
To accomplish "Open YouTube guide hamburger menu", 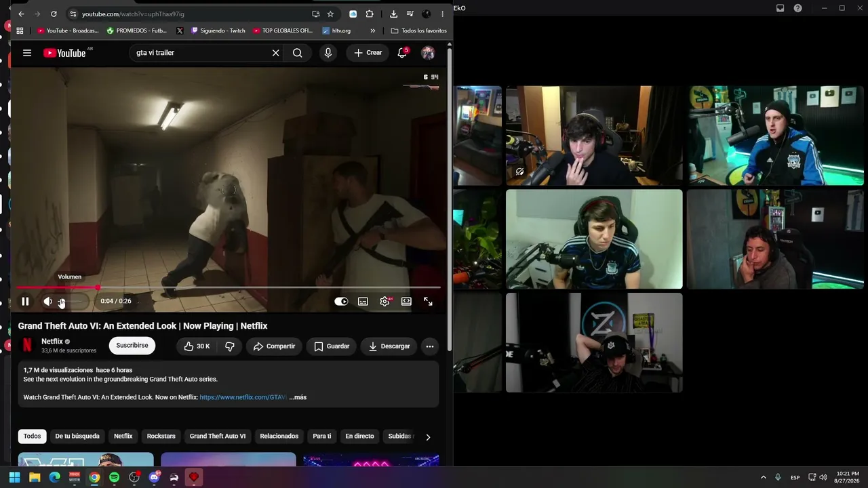I will pyautogui.click(x=27, y=53).
